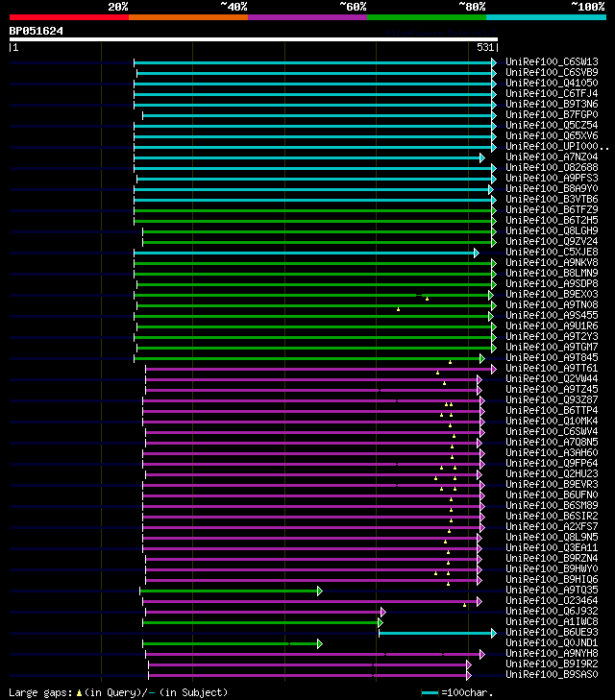Select the UniRef100_B9SAS0 label
615x700 pixels.
[552, 674]
